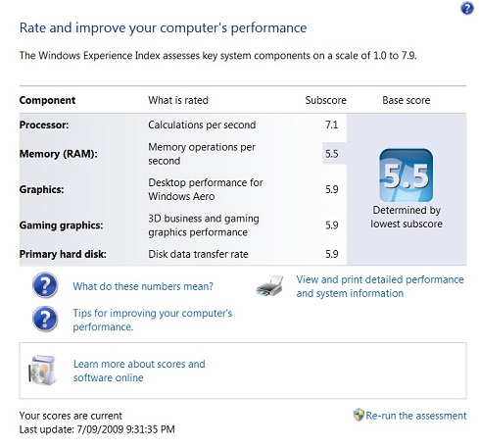Select the Gaming graphics row label
Viewport: 479px width, 448px height.
(61, 225)
